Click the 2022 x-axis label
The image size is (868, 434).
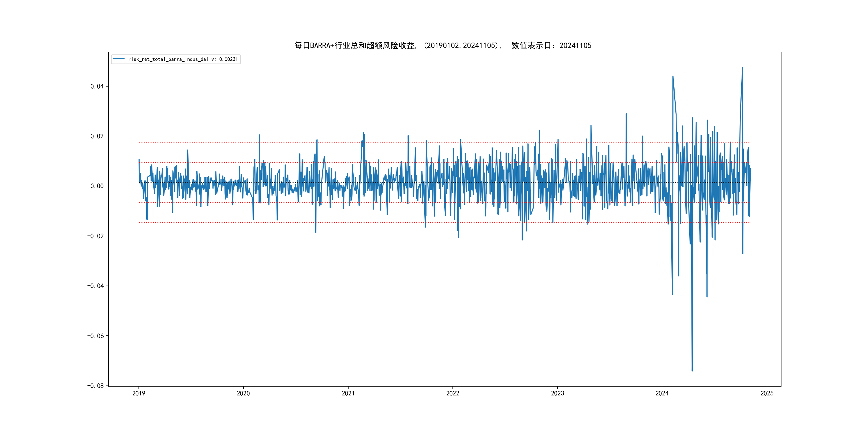pos(452,393)
